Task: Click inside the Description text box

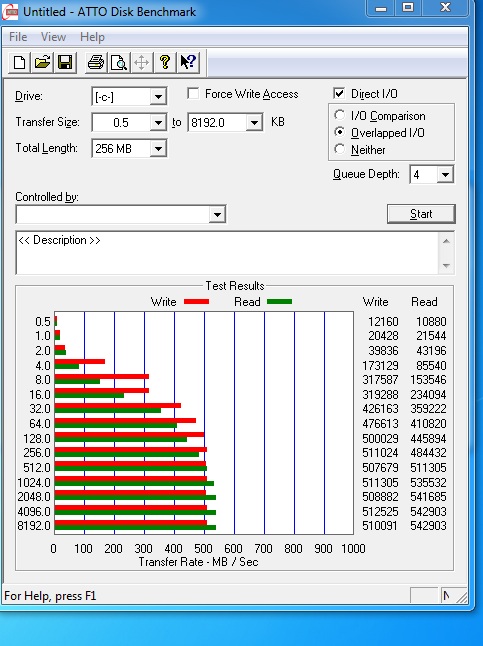Action: point(227,253)
